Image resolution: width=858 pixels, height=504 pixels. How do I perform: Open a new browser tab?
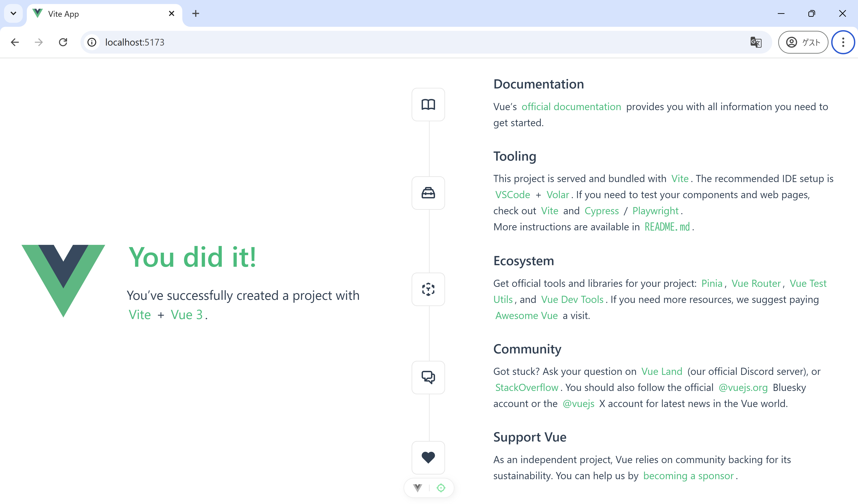pyautogui.click(x=196, y=14)
